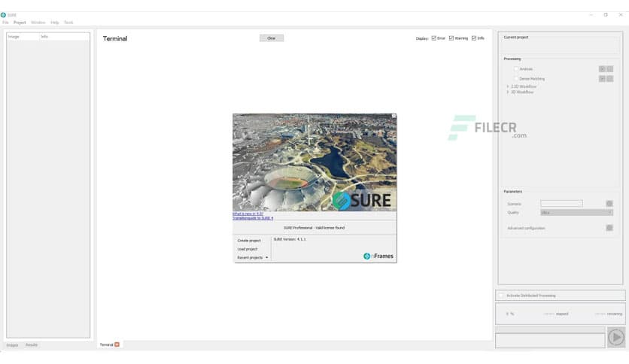Image resolution: width=629 pixels, height=364 pixels.
Task: Select the Terminal tab at bottom
Action: [106, 344]
